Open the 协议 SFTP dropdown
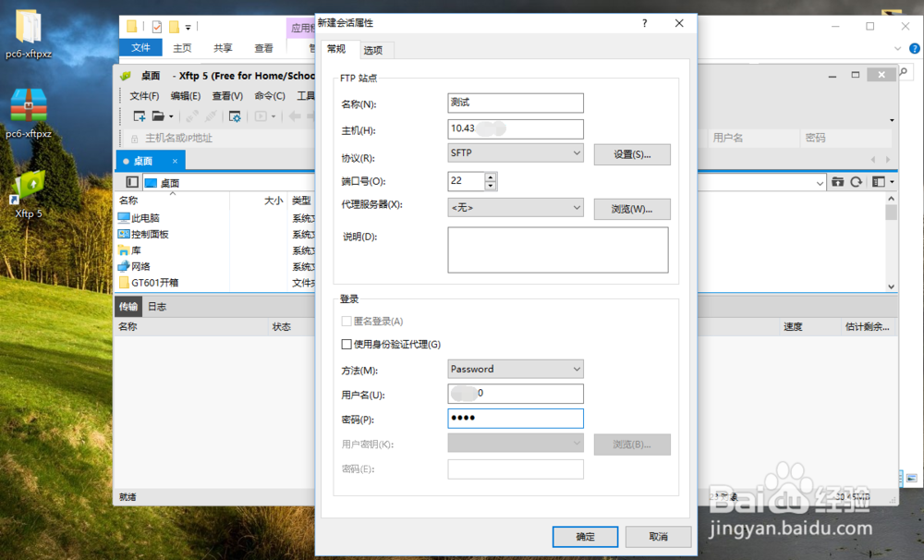 click(x=516, y=152)
